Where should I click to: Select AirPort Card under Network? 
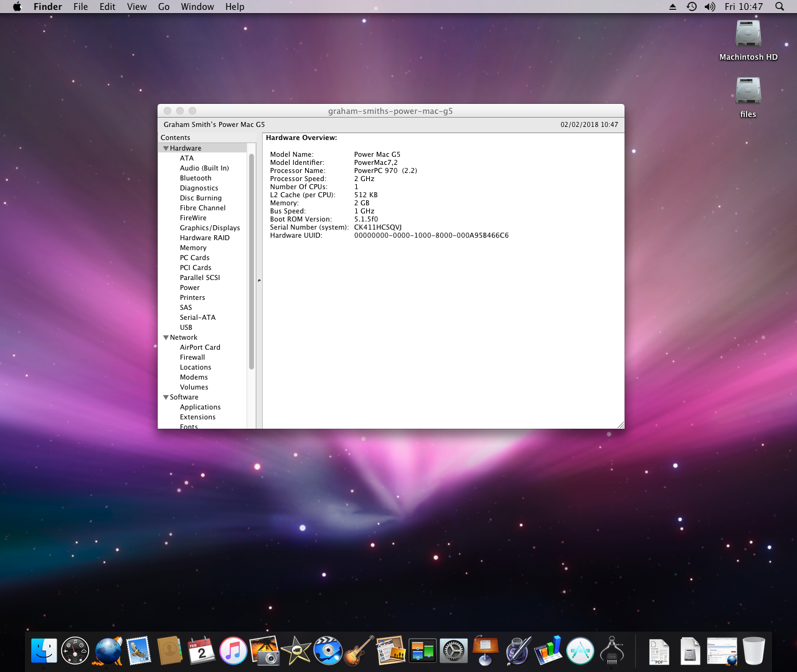click(x=200, y=347)
